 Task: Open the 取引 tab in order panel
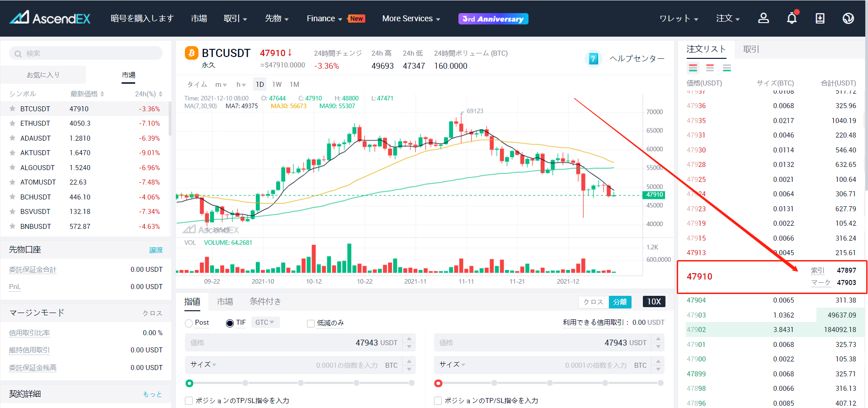click(x=751, y=49)
